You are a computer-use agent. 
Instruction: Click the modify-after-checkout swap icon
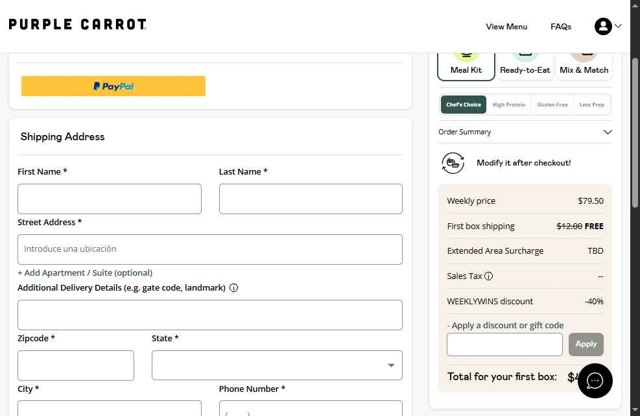click(x=453, y=163)
